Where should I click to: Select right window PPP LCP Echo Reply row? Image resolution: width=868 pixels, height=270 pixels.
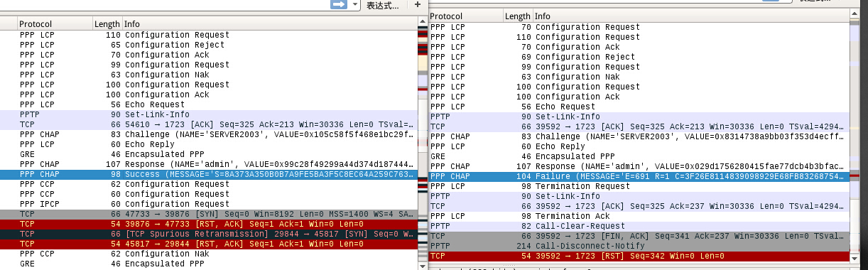639,146
